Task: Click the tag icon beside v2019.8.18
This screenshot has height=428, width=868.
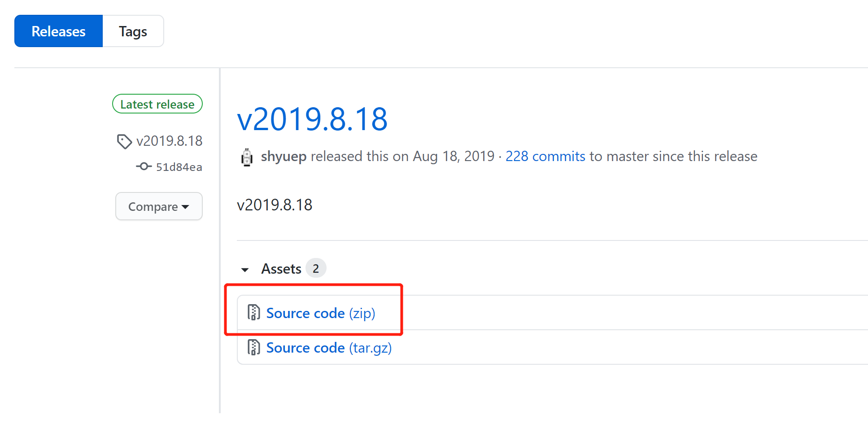Action: 124,141
